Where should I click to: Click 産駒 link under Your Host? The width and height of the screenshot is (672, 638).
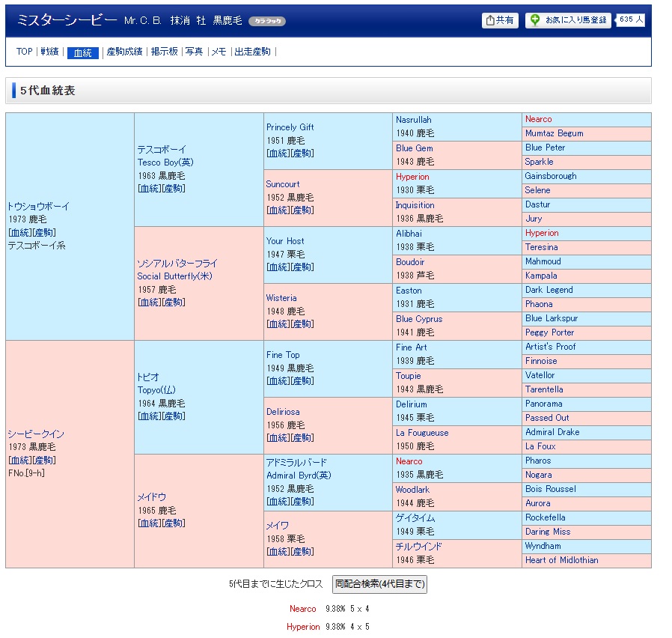[302, 267]
